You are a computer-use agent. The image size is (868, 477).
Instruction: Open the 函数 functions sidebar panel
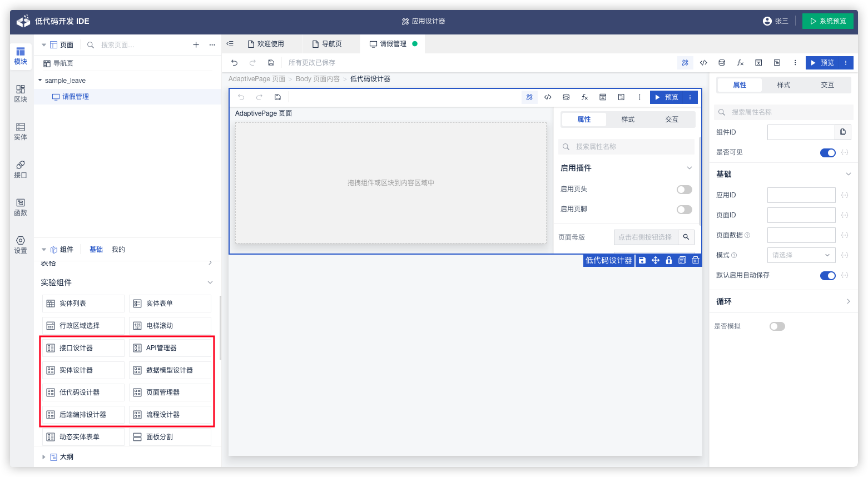pos(21,207)
